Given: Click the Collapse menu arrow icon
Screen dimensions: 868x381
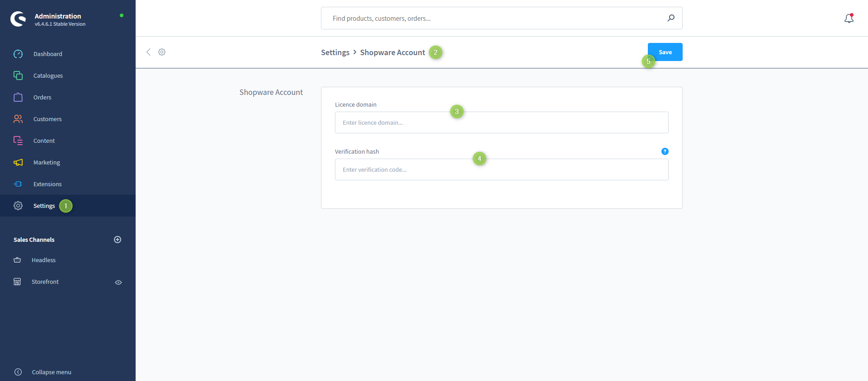Looking at the screenshot, I should (18, 372).
